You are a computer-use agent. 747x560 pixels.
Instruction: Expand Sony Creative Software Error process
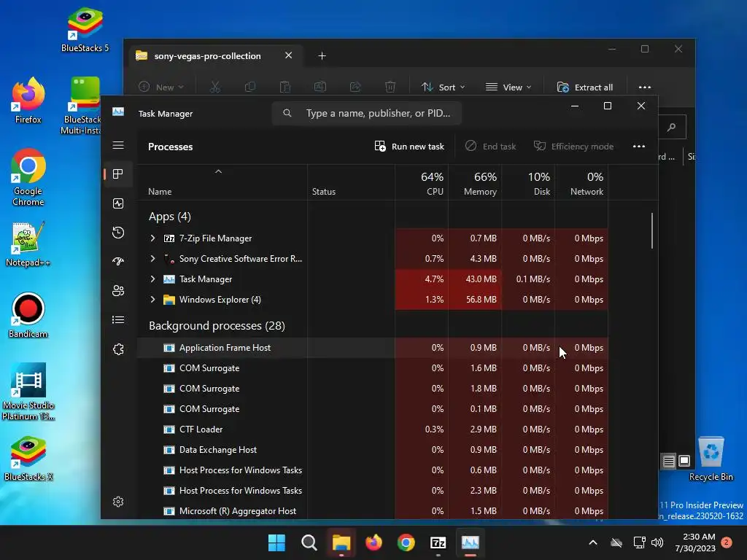[152, 259]
